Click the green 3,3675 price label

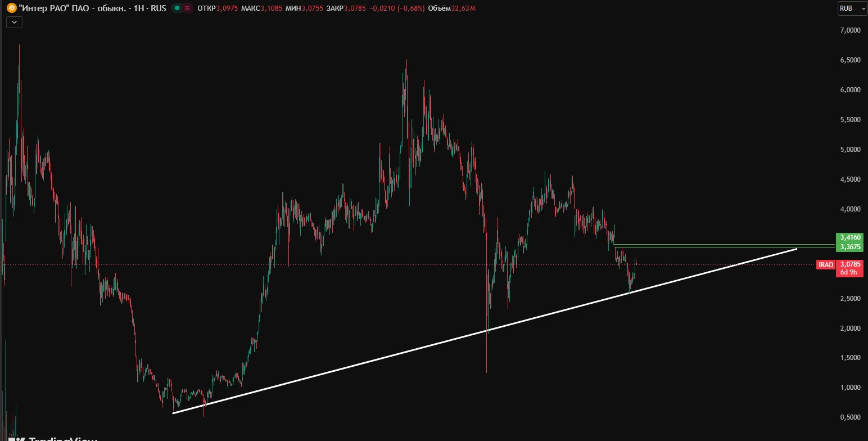coord(849,247)
